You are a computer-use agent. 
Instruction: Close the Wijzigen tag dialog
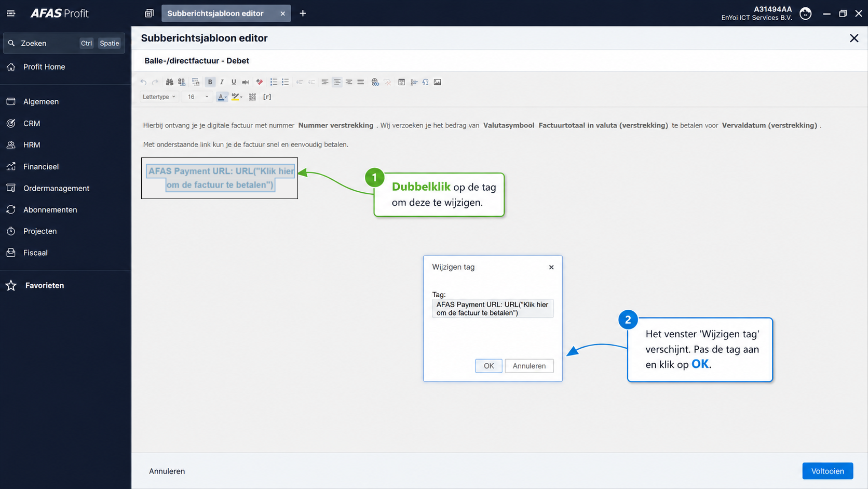click(x=551, y=267)
